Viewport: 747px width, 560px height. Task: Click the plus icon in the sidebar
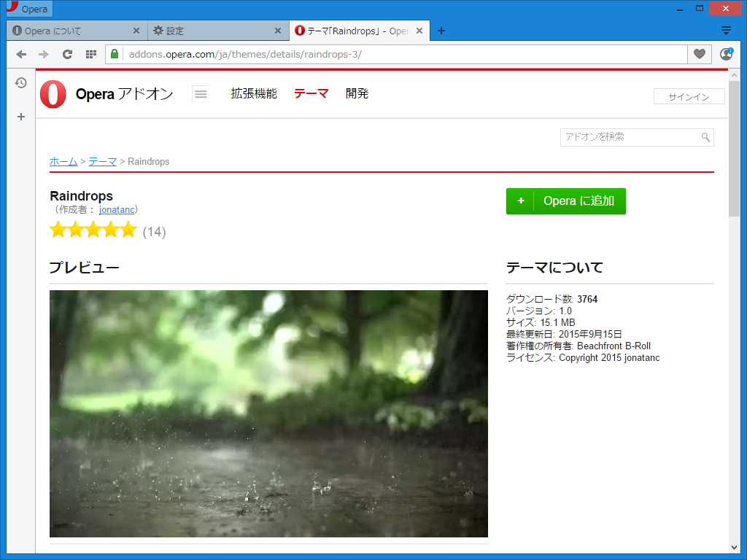[20, 116]
